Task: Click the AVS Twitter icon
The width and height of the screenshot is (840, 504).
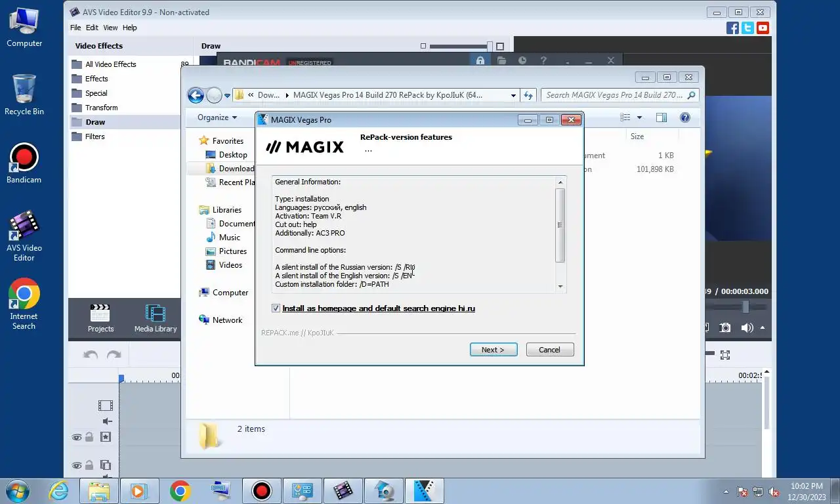Action: pyautogui.click(x=747, y=28)
